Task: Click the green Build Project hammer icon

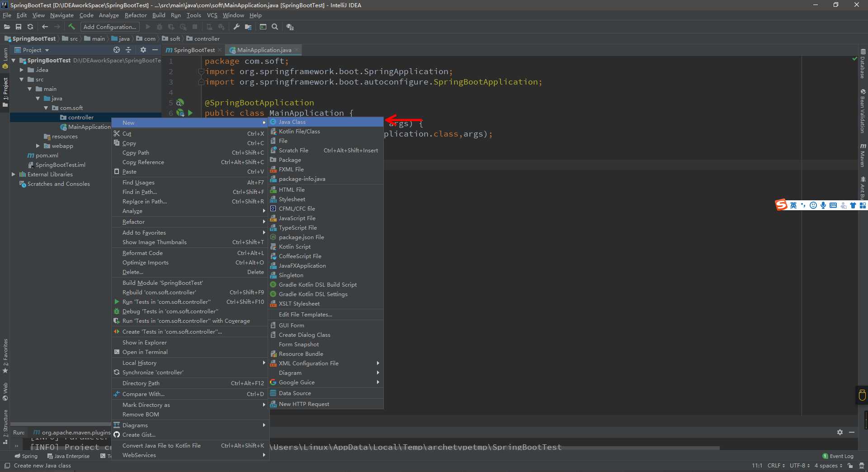Action: coord(71,27)
